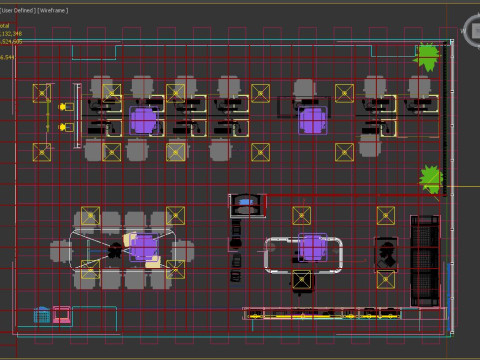Select the green plant nearest the ViewCube
Image resolution: width=480 pixels, height=360 pixels.
[x=426, y=56]
